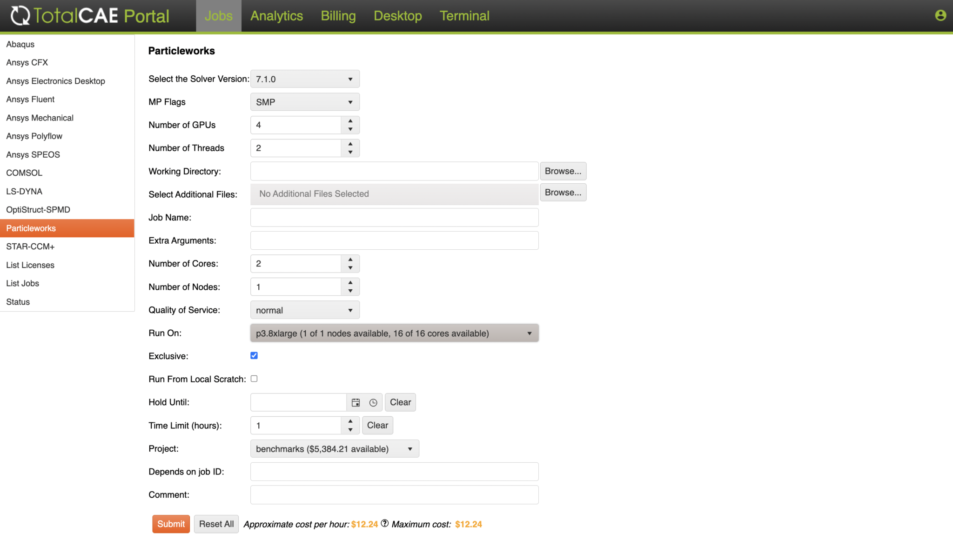This screenshot has height=560, width=953.
Task: Select STAR-CCM+ in the sidebar
Action: tap(30, 247)
